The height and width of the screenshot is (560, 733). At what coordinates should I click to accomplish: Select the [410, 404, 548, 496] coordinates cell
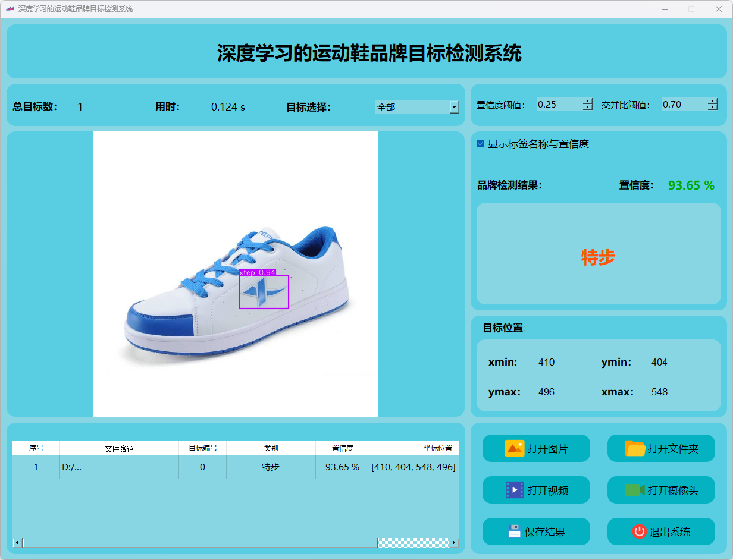(x=414, y=467)
